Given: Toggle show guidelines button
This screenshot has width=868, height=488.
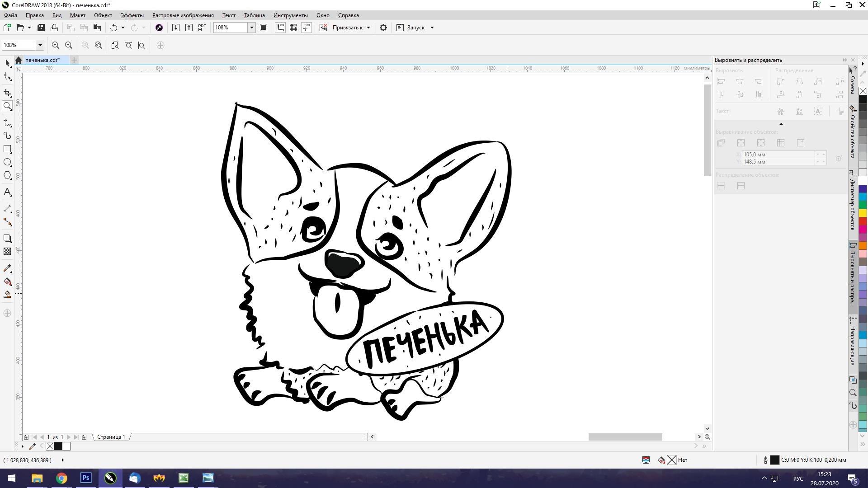Looking at the screenshot, I should pyautogui.click(x=307, y=28).
